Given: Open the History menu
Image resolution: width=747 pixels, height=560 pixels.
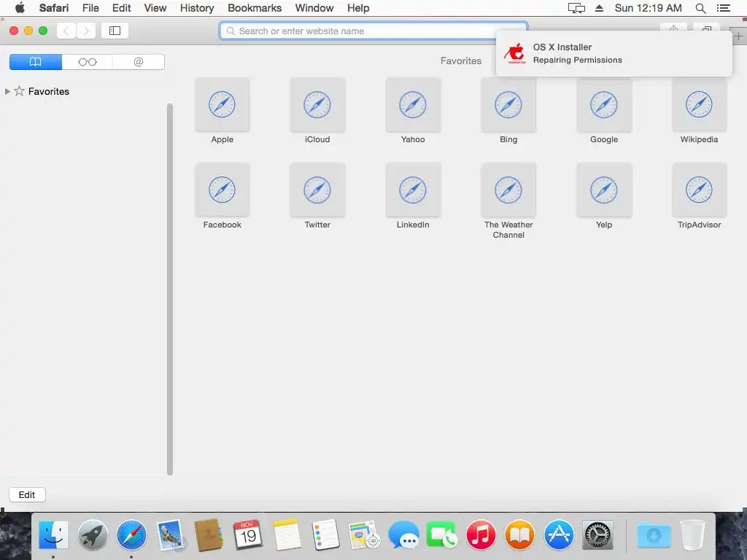Looking at the screenshot, I should pos(197,8).
